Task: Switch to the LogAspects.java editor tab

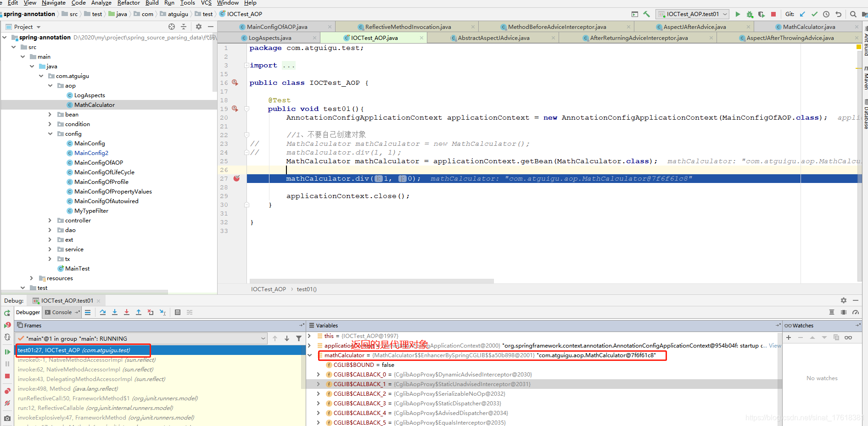Action: [x=270, y=38]
